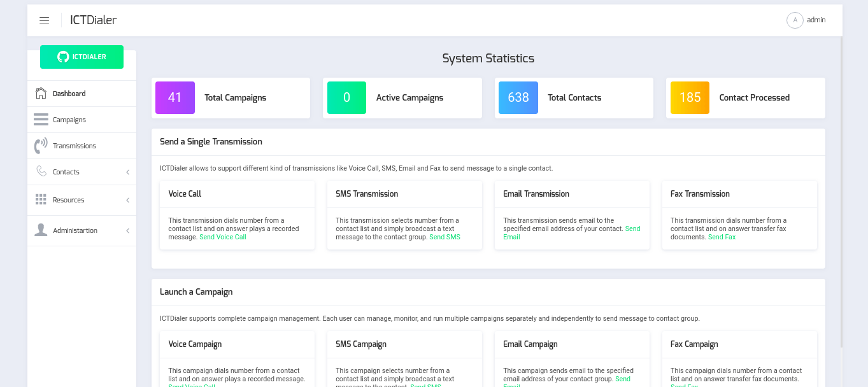The image size is (868, 387).
Task: Click the ICTDialer brand title
Action: tap(94, 20)
